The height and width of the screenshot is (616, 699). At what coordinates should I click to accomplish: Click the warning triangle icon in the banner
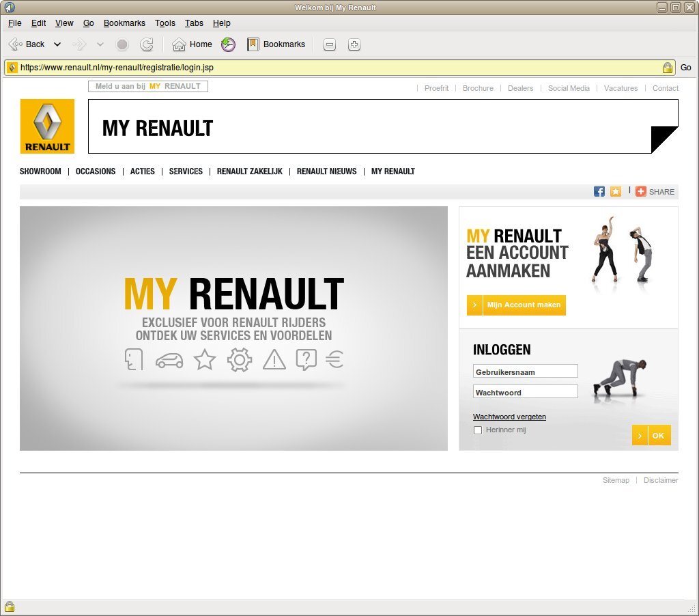point(274,360)
